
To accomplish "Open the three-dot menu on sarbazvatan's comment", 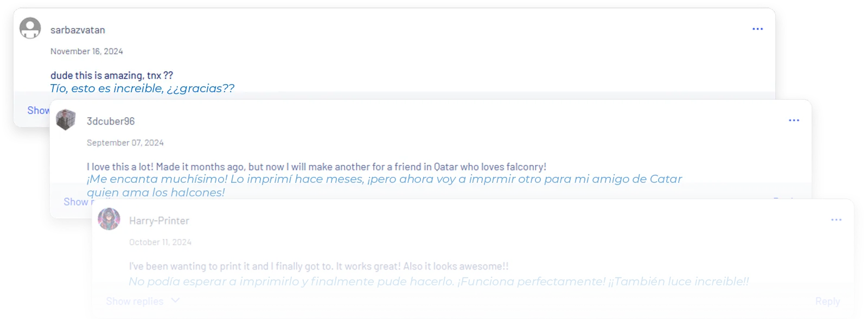I will point(757,29).
